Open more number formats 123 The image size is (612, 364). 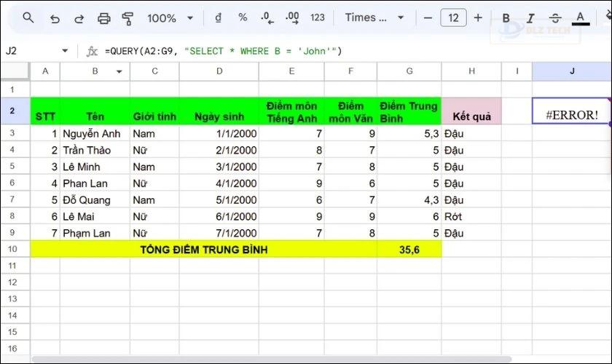(x=318, y=17)
